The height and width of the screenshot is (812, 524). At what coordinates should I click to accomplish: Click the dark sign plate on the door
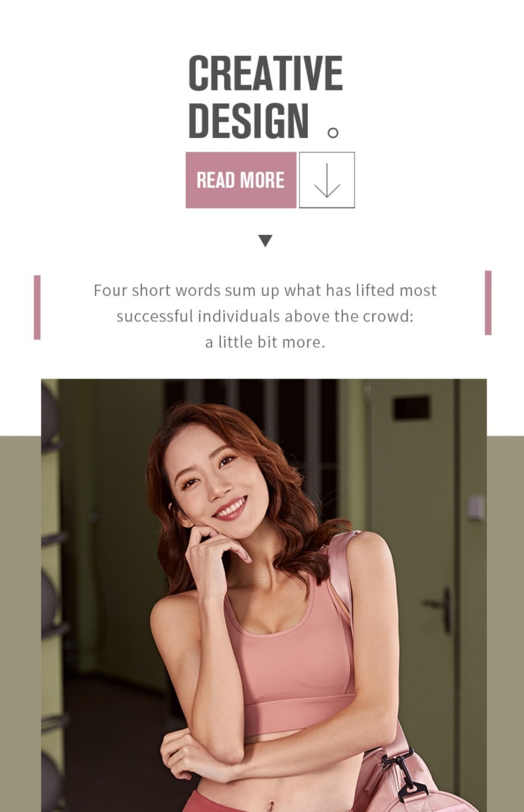(411, 408)
